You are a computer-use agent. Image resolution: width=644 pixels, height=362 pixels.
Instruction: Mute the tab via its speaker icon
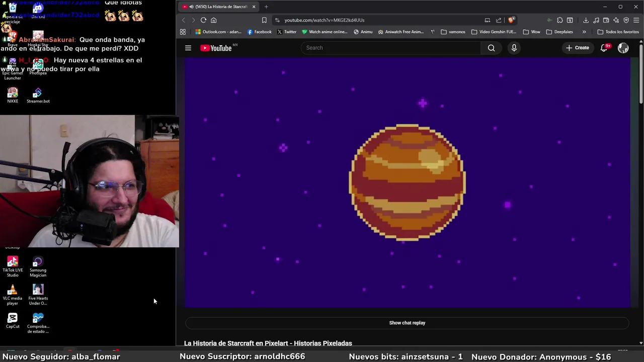point(191,7)
